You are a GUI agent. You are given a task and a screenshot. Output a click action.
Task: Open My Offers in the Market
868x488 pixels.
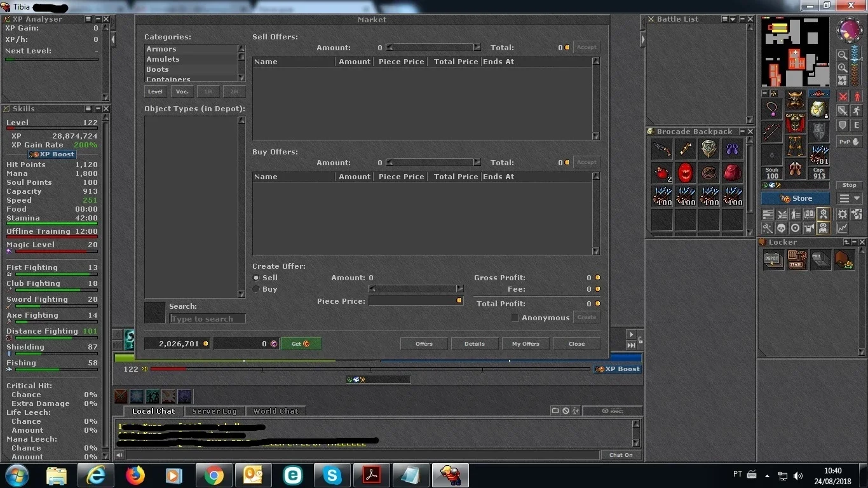[x=526, y=344]
